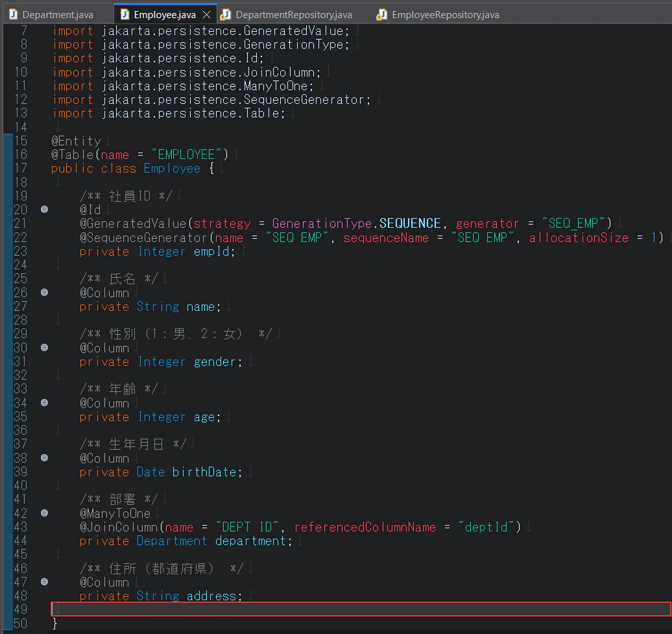The width and height of the screenshot is (672, 634).
Task: Click the "gender" field name on line 31
Action: (x=215, y=362)
